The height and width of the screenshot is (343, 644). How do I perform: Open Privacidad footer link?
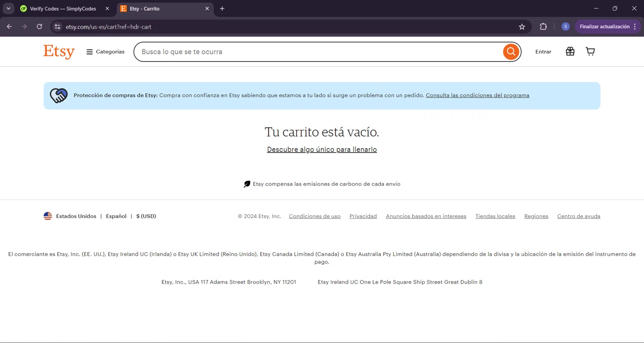coord(363,216)
